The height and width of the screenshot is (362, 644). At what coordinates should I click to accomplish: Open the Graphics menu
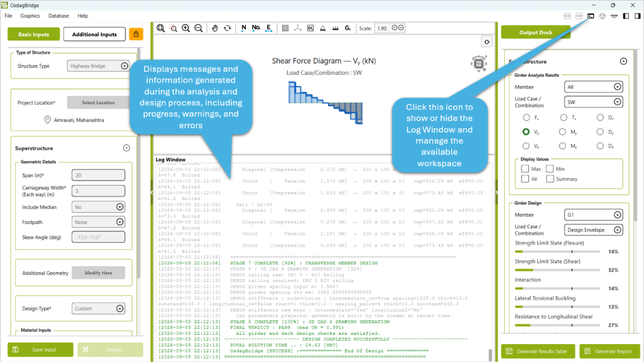[x=30, y=16]
